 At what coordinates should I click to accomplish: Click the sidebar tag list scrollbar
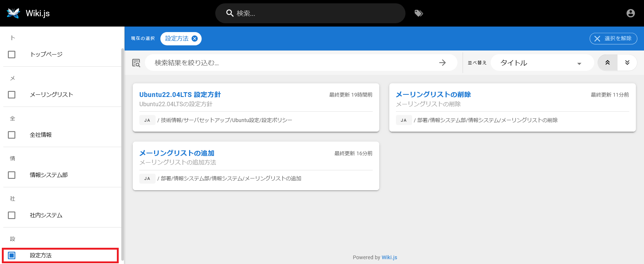122,155
